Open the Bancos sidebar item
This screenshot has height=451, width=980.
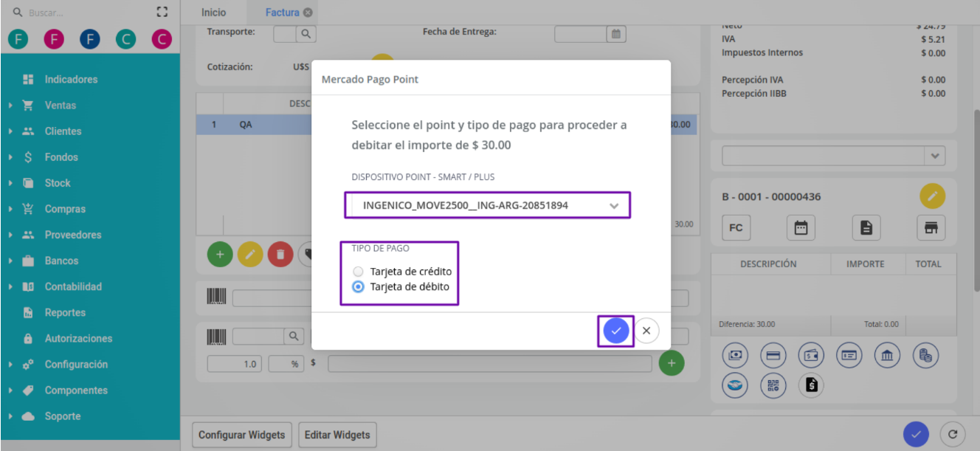pyautogui.click(x=61, y=261)
